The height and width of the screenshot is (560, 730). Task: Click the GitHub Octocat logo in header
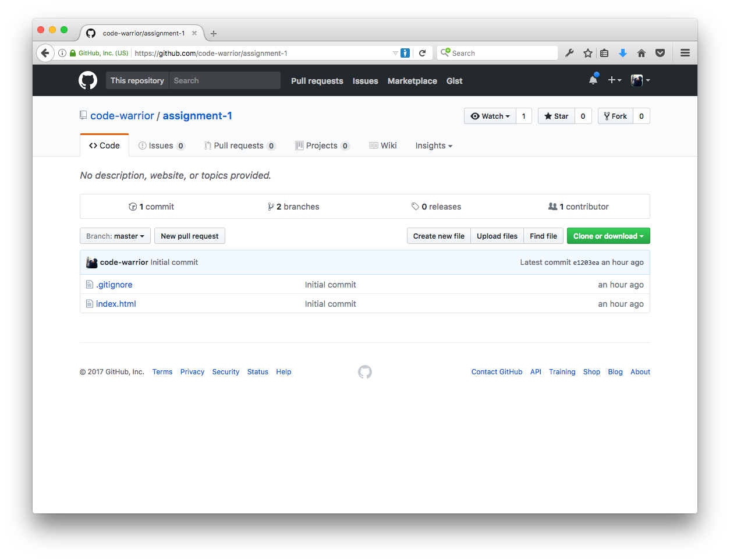(x=88, y=80)
